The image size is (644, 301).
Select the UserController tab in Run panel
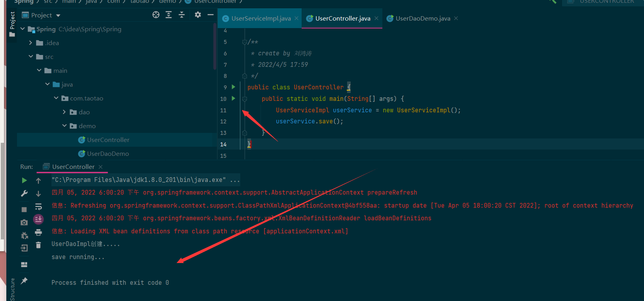tap(73, 167)
